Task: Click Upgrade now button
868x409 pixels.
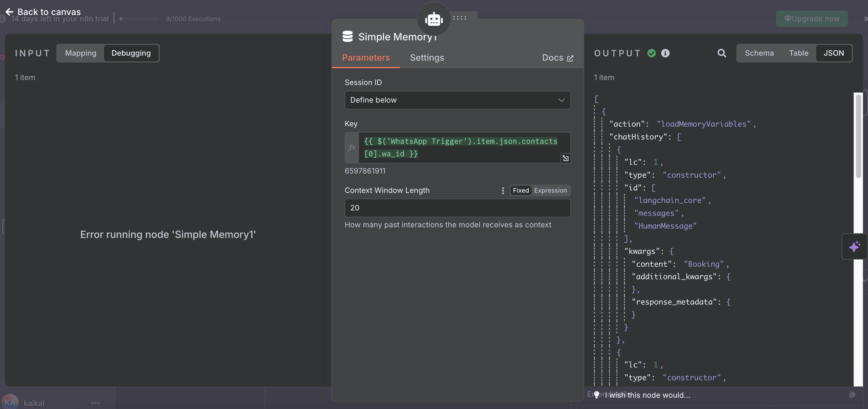Action: tap(812, 18)
